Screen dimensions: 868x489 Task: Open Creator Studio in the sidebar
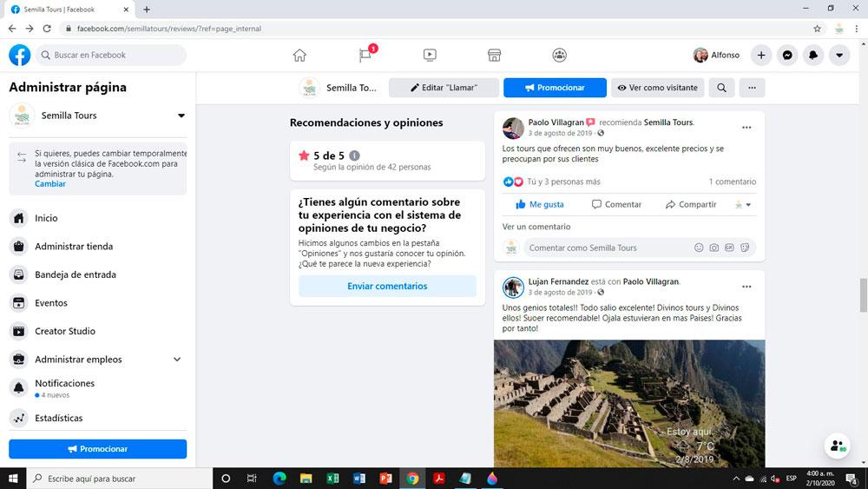tap(98, 331)
